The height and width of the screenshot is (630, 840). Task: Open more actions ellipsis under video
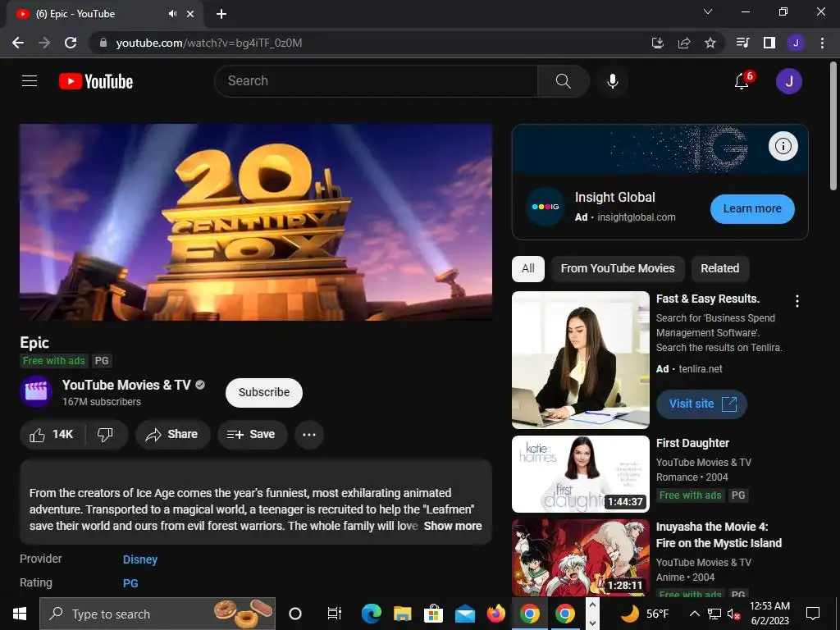[x=309, y=435]
